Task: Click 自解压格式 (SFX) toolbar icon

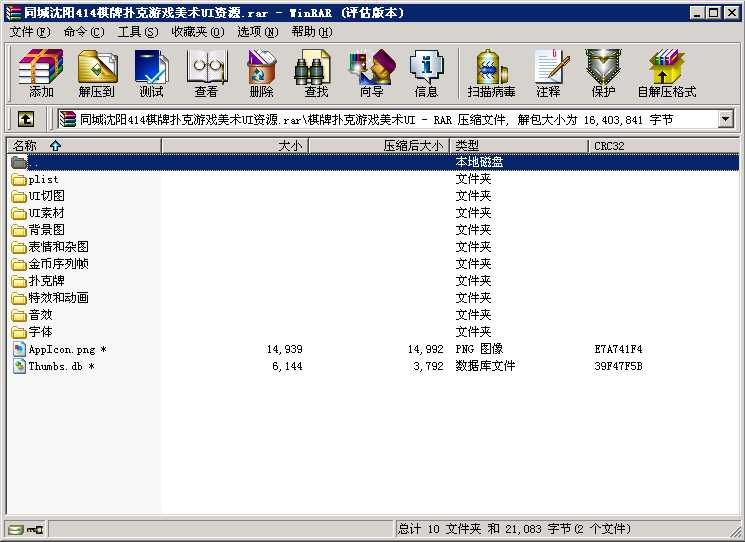Action: pos(667,72)
